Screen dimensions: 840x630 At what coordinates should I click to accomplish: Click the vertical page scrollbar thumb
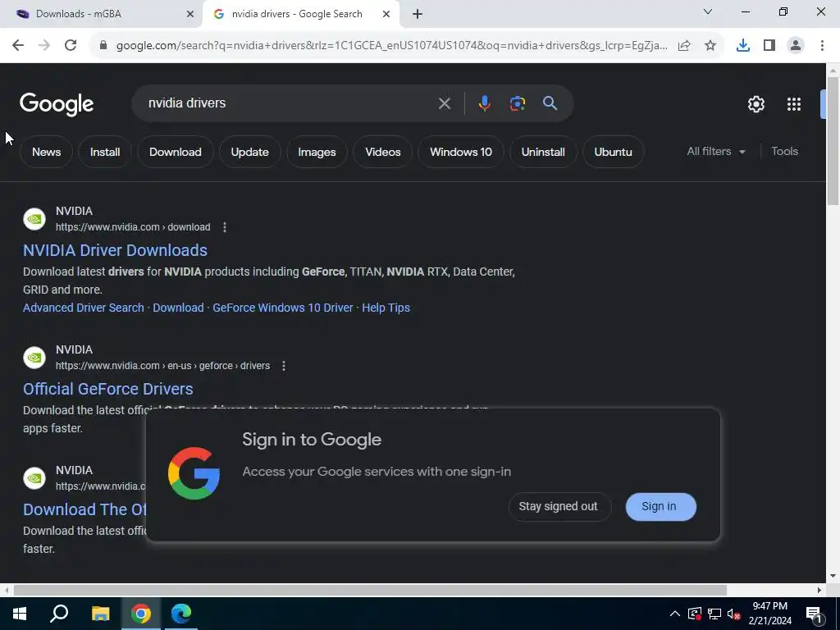pyautogui.click(x=833, y=140)
